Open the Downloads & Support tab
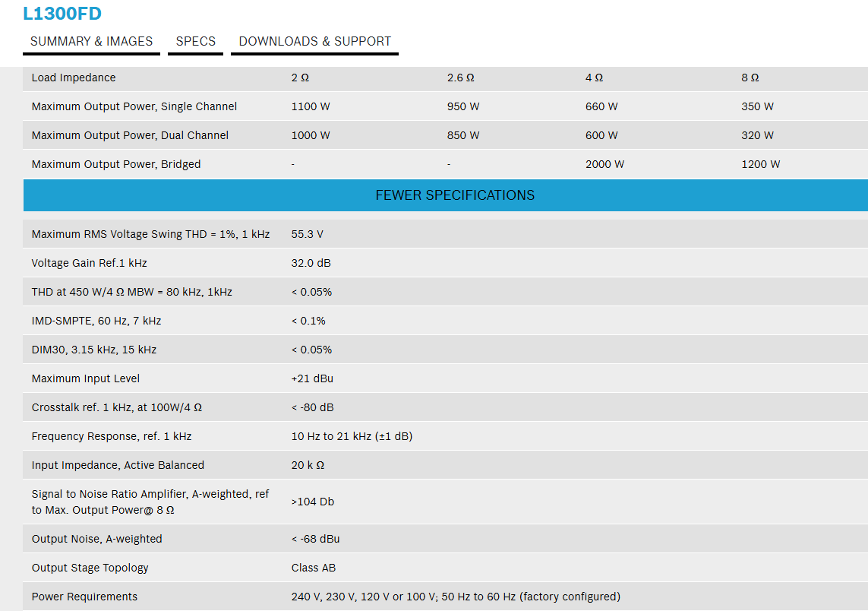This screenshot has width=868, height=611. tap(314, 42)
